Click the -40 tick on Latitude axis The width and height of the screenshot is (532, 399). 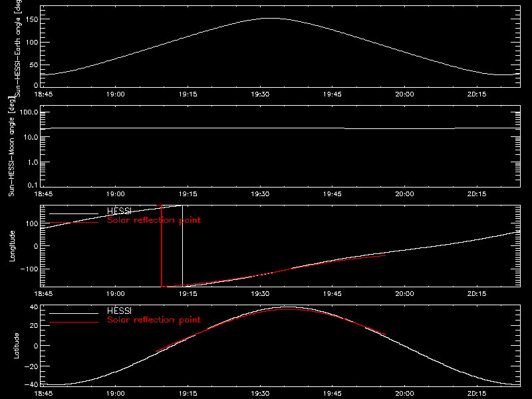[x=31, y=384]
